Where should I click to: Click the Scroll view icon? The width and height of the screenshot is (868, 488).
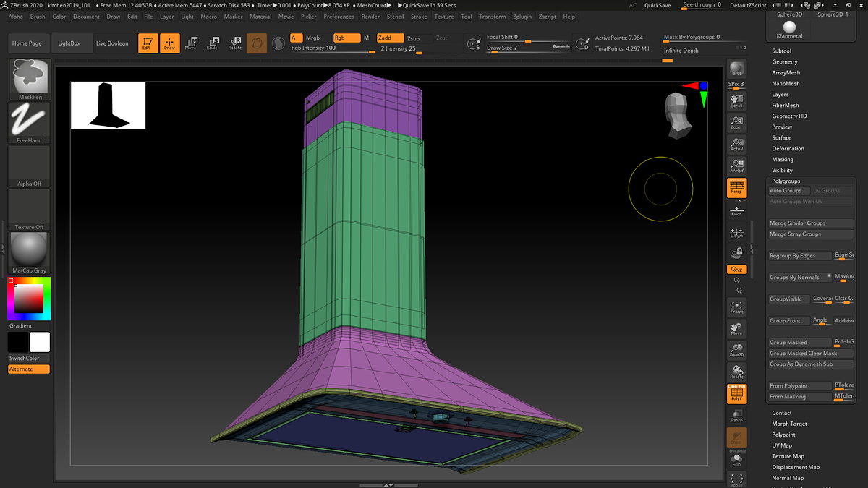click(x=736, y=100)
